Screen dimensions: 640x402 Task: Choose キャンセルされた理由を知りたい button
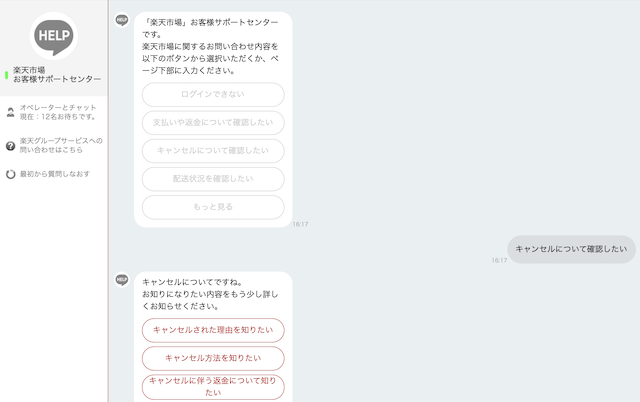coord(213,330)
